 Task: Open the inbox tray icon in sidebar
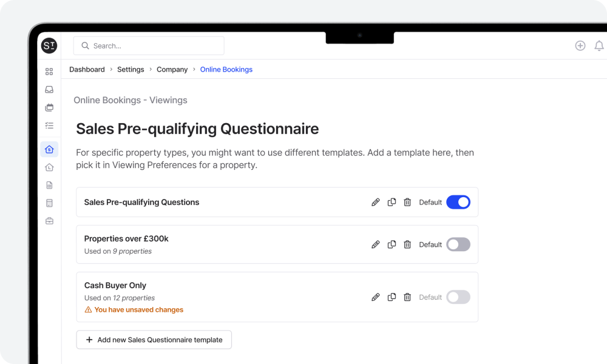click(x=49, y=89)
